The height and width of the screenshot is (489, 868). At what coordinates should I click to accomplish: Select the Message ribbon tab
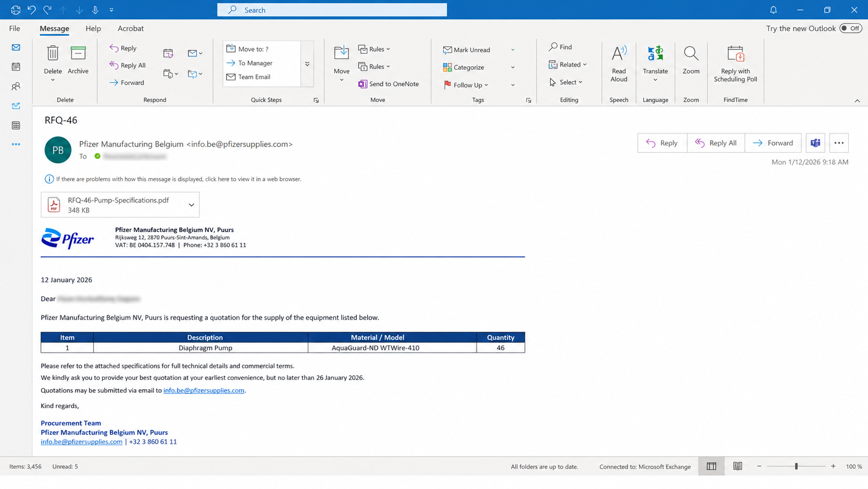[x=55, y=28]
